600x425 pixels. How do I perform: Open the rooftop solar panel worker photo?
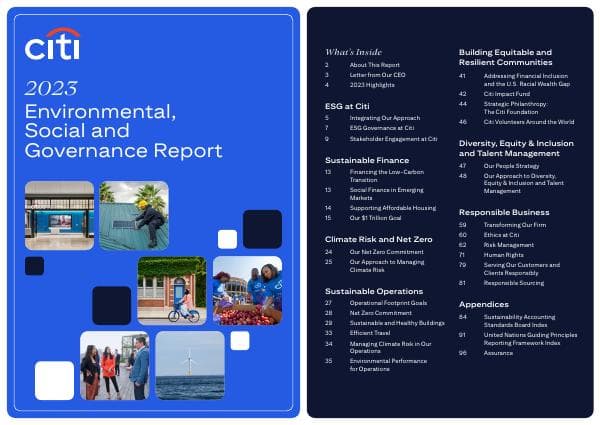(x=134, y=215)
